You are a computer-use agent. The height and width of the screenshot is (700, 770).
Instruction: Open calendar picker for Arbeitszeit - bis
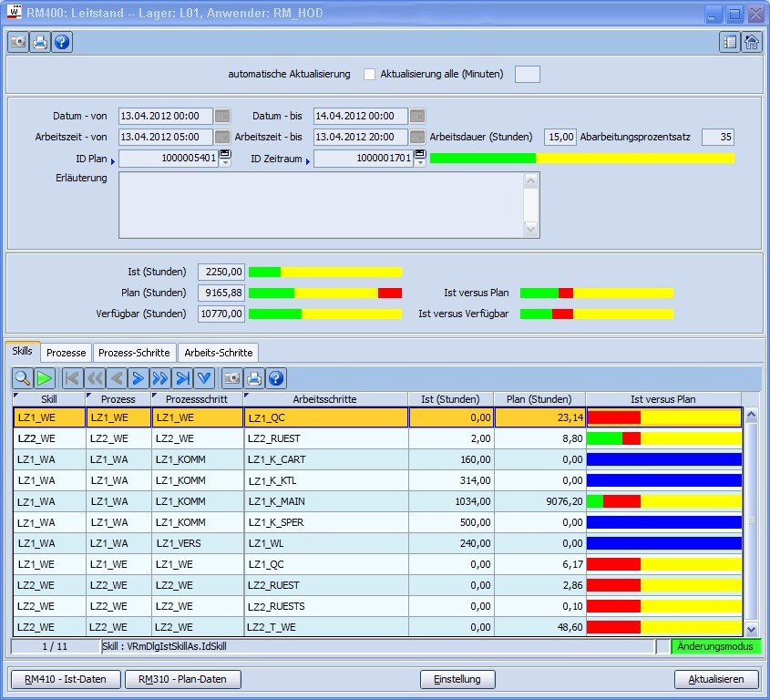pos(417,137)
